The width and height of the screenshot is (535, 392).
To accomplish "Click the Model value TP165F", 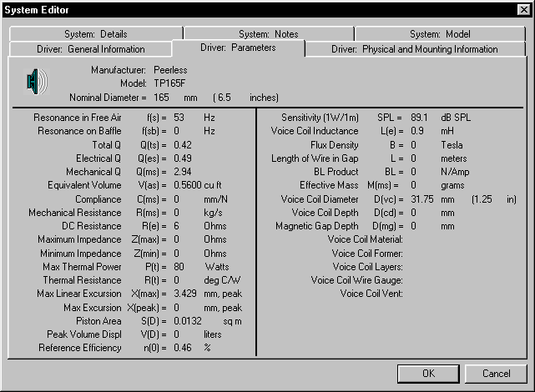I will pyautogui.click(x=169, y=83).
